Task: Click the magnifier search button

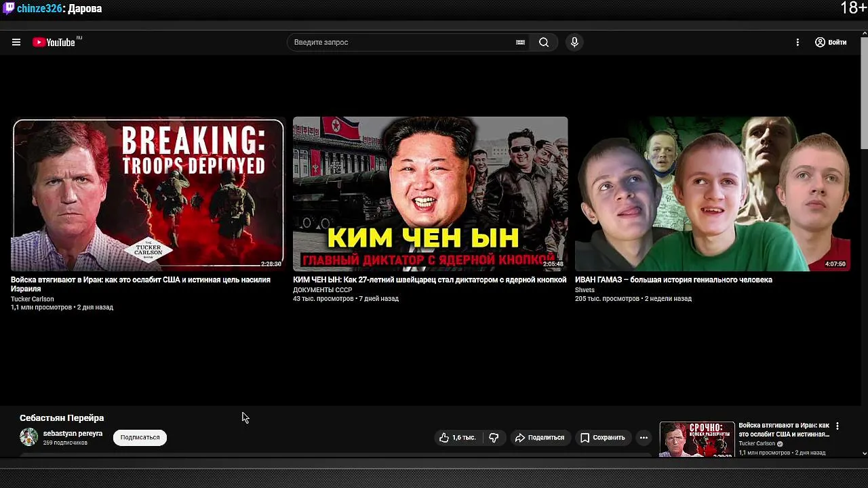Action: click(544, 42)
